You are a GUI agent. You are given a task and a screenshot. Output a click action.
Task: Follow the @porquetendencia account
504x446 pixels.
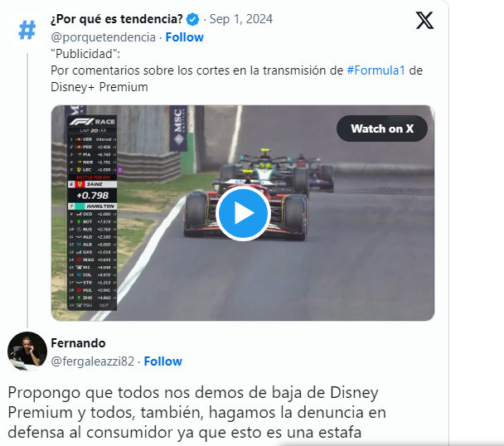(185, 37)
